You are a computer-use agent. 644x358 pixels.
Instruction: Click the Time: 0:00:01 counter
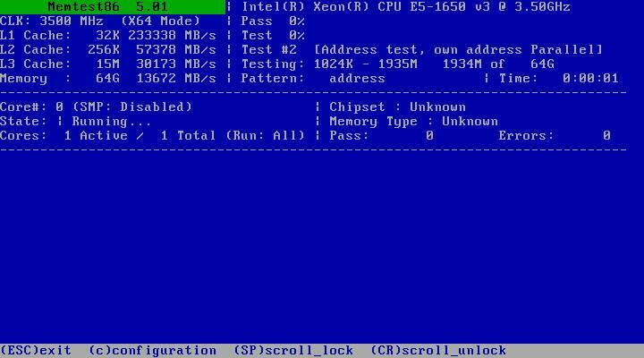[558, 79]
